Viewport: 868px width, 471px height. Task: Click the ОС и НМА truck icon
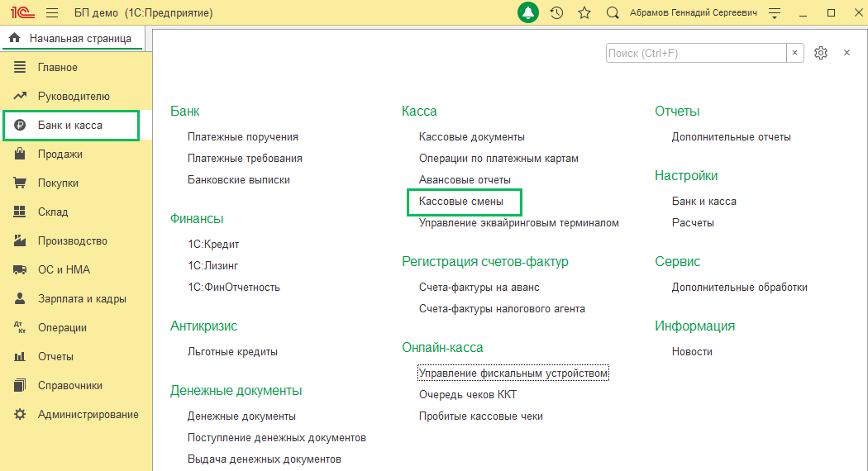click(20, 269)
